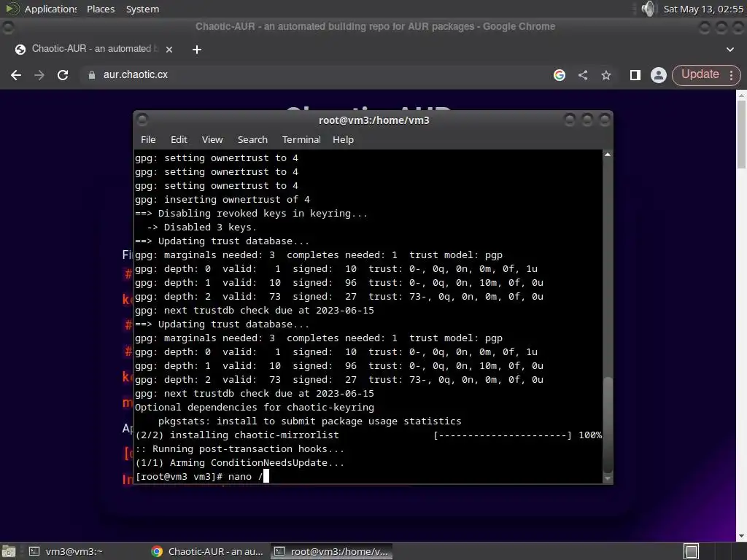Open the Chrome profile avatar menu

(x=659, y=75)
